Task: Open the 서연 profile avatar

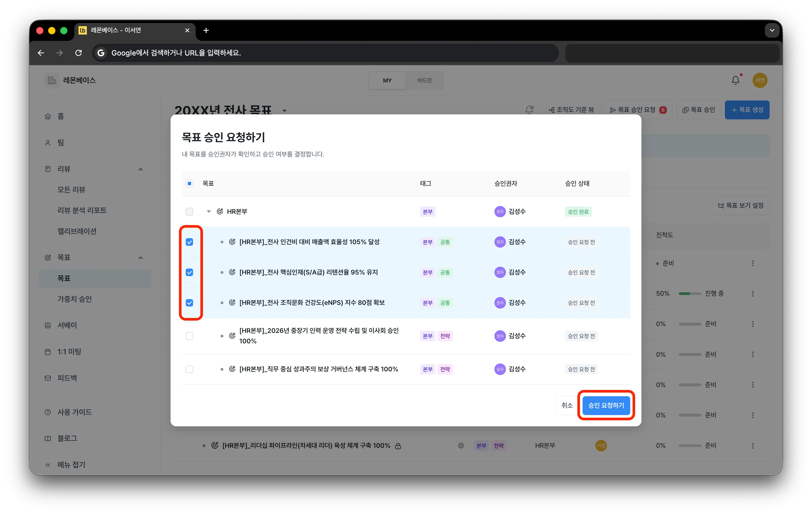Action: click(760, 80)
